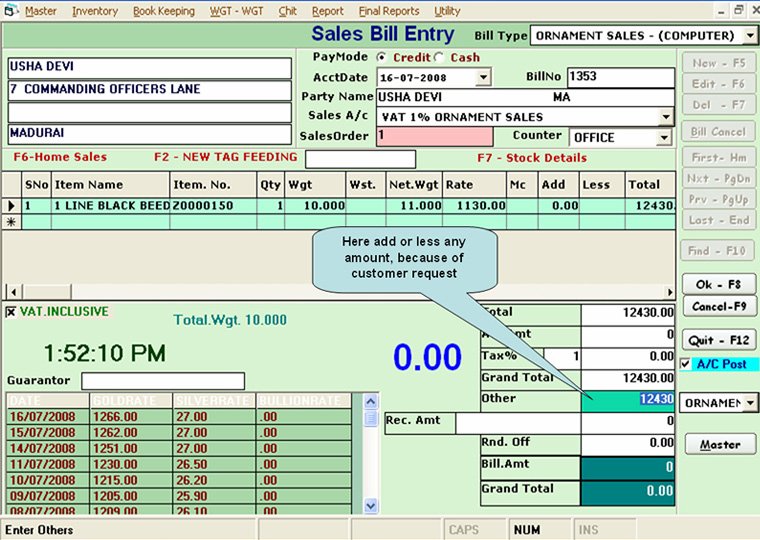The height and width of the screenshot is (540, 760).
Task: Expand the Sales A/c dropdown
Action: click(666, 116)
